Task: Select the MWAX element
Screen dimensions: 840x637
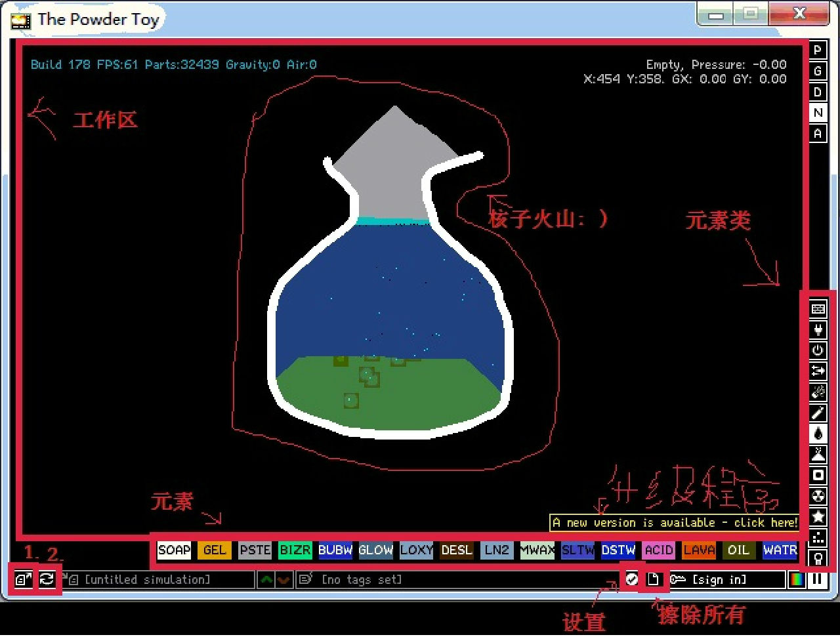Action: click(537, 550)
